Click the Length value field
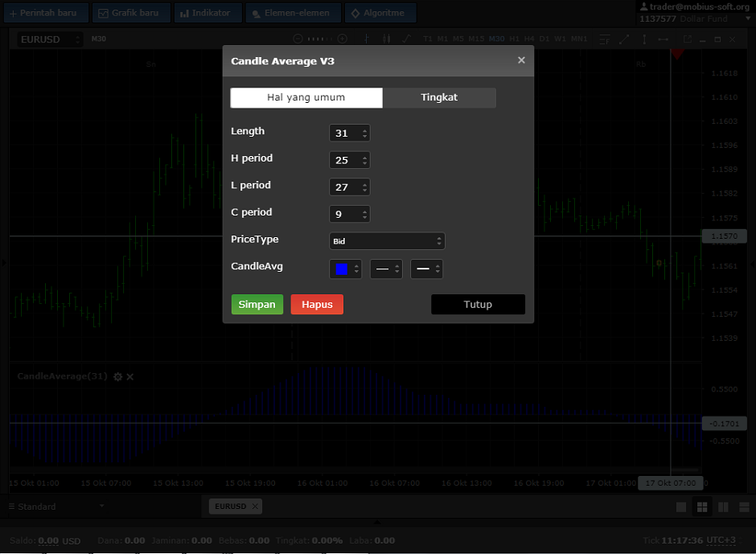The image size is (756, 554). pyautogui.click(x=344, y=133)
